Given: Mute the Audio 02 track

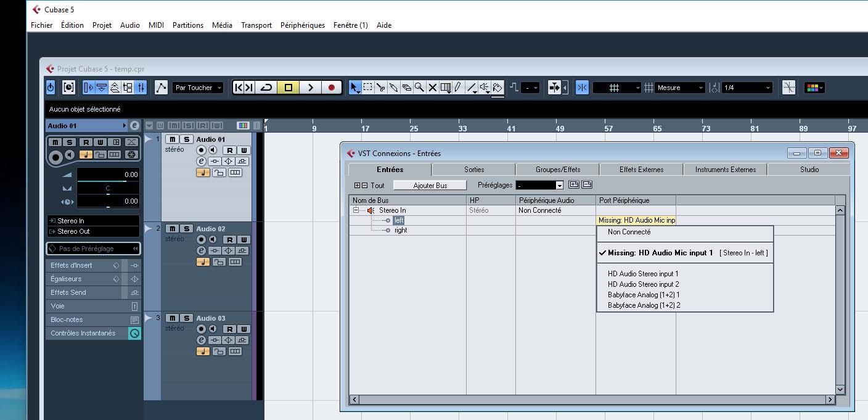Looking at the screenshot, I should point(172,229).
